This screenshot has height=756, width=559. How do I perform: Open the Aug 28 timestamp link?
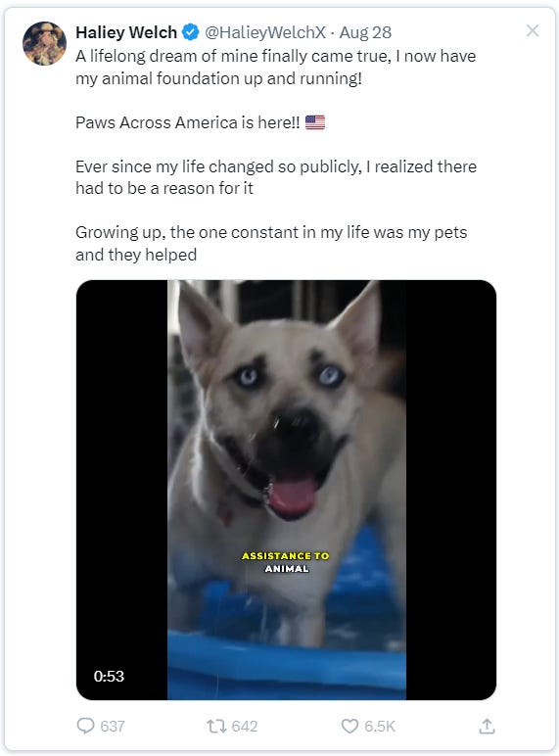[x=365, y=32]
